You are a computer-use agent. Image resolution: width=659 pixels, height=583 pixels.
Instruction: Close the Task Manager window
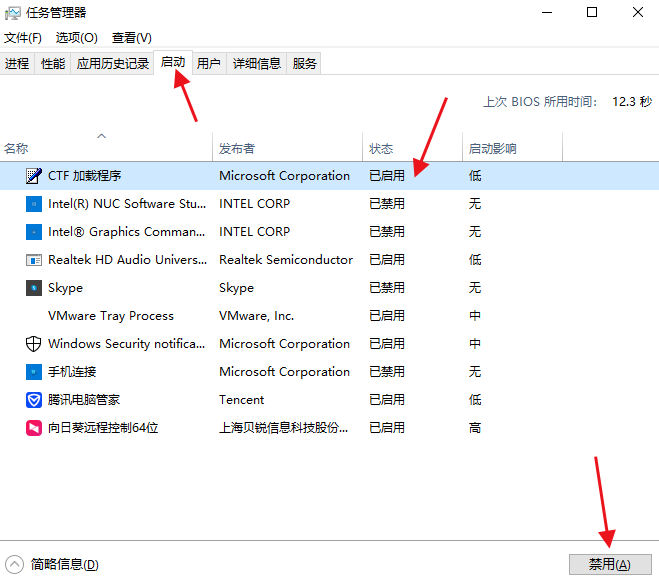(x=638, y=13)
